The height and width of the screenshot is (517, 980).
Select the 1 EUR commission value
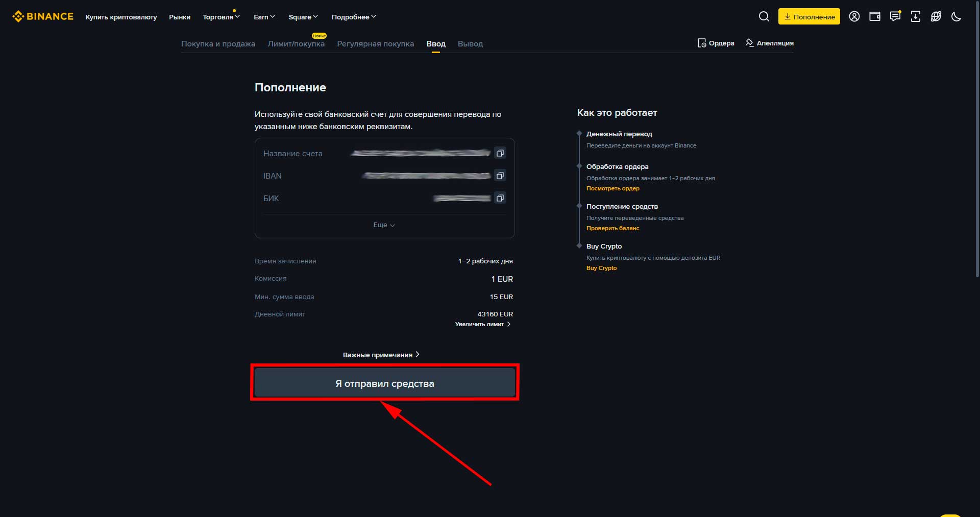click(502, 279)
